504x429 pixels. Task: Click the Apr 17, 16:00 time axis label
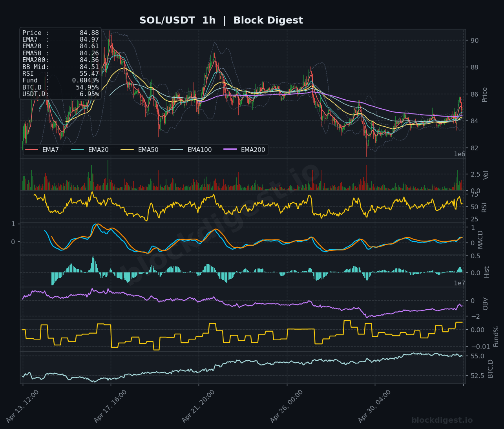click(x=110, y=406)
